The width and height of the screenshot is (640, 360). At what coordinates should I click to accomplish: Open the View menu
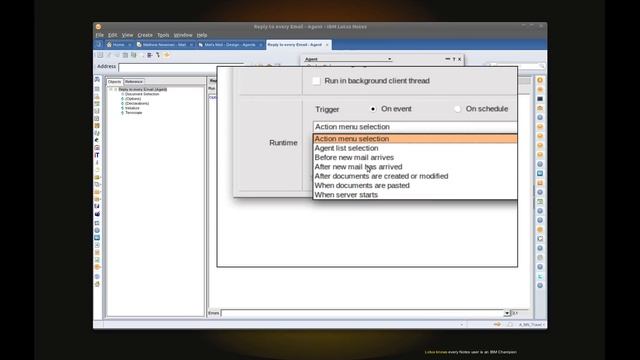pos(127,35)
